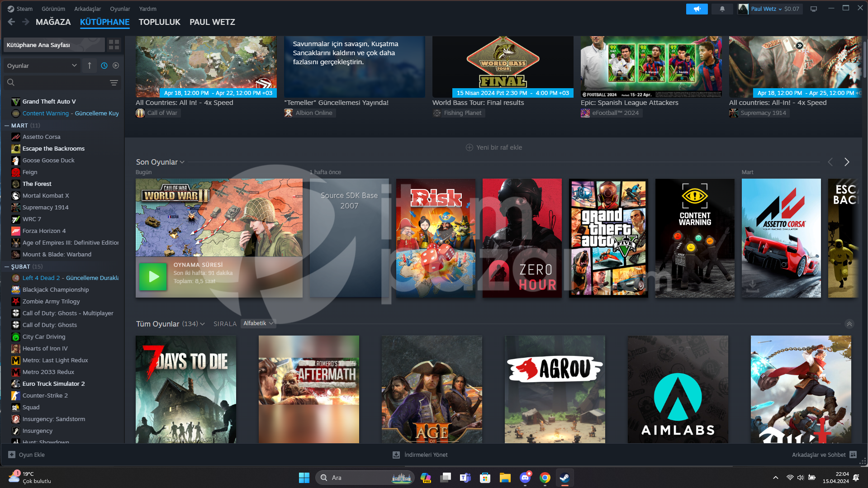Play Call of War with green button
868x488 pixels.
[153, 276]
